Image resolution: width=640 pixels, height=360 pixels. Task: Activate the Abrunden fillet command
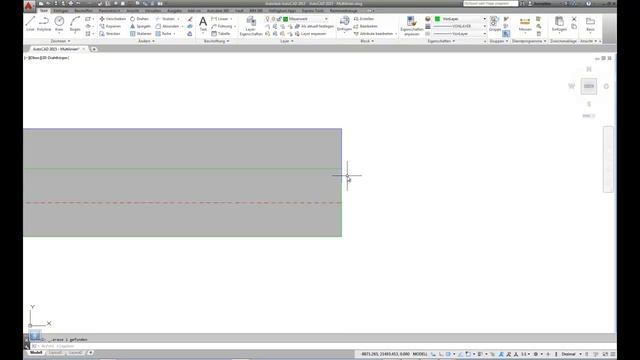(x=167, y=26)
